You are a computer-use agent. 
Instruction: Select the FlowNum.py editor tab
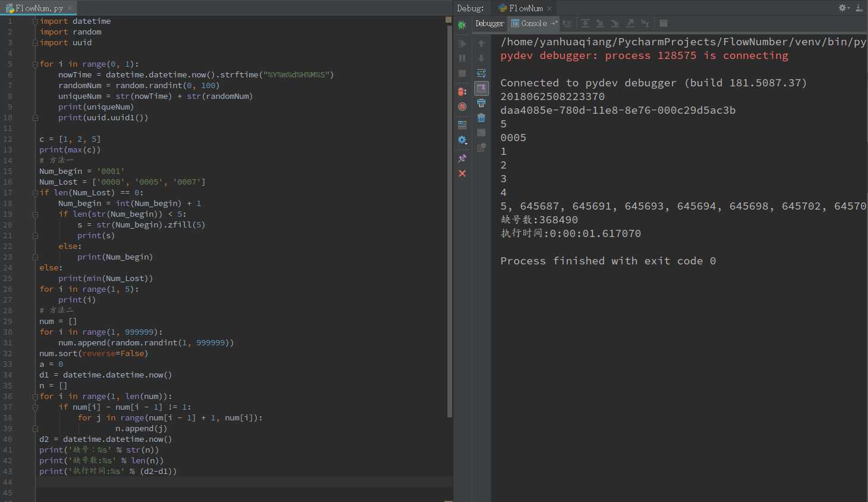[38, 8]
